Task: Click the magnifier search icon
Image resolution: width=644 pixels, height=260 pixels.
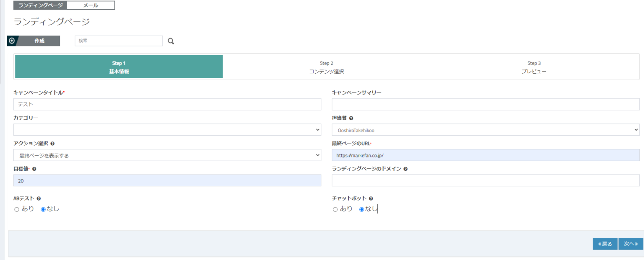Action: click(171, 41)
